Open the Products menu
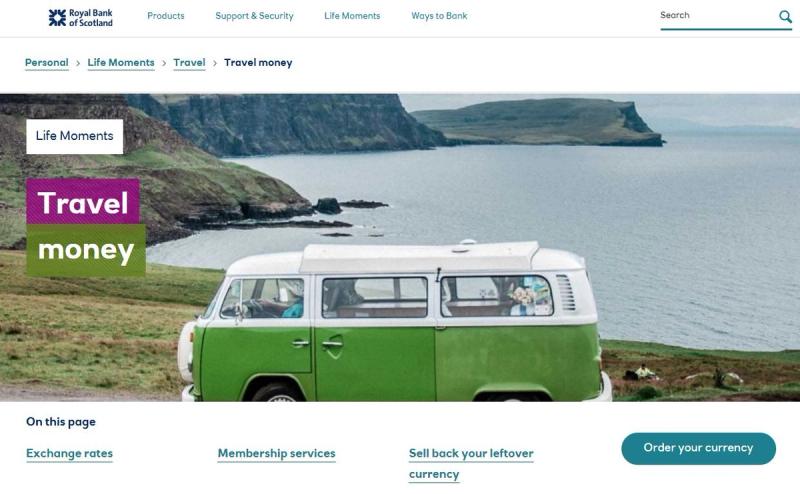 [166, 16]
